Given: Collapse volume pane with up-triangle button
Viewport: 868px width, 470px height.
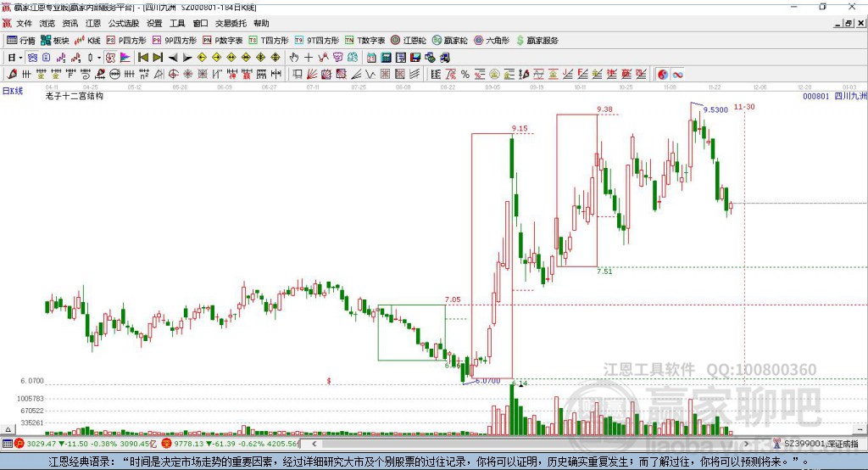Looking at the screenshot, I should coord(8,429).
